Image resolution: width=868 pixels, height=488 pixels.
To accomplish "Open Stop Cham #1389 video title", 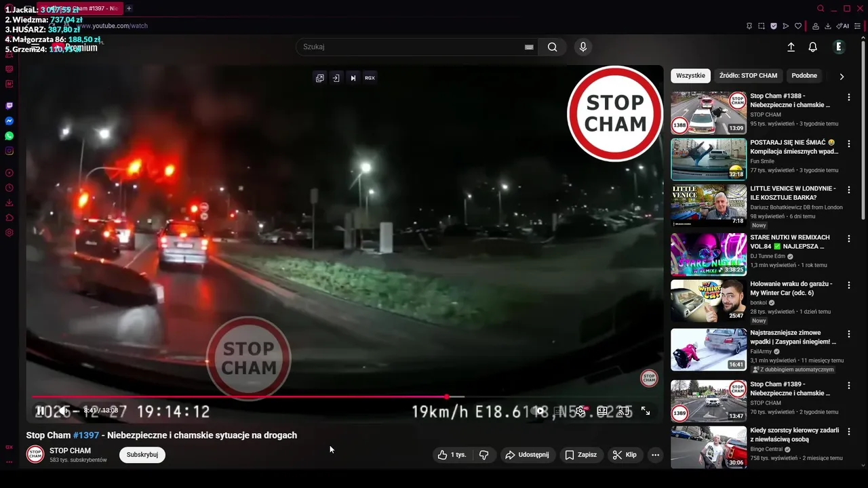I will [x=790, y=389].
